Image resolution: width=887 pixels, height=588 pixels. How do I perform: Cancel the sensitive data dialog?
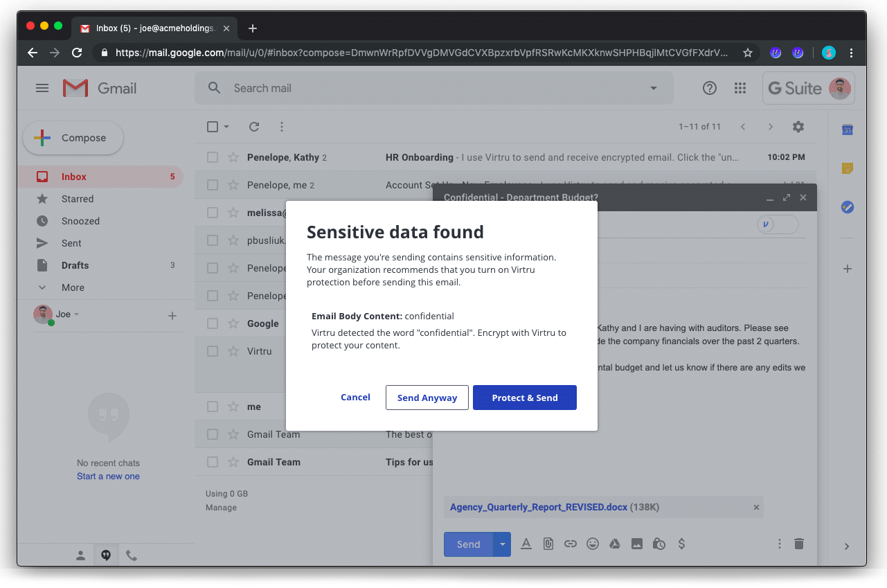[x=355, y=397]
